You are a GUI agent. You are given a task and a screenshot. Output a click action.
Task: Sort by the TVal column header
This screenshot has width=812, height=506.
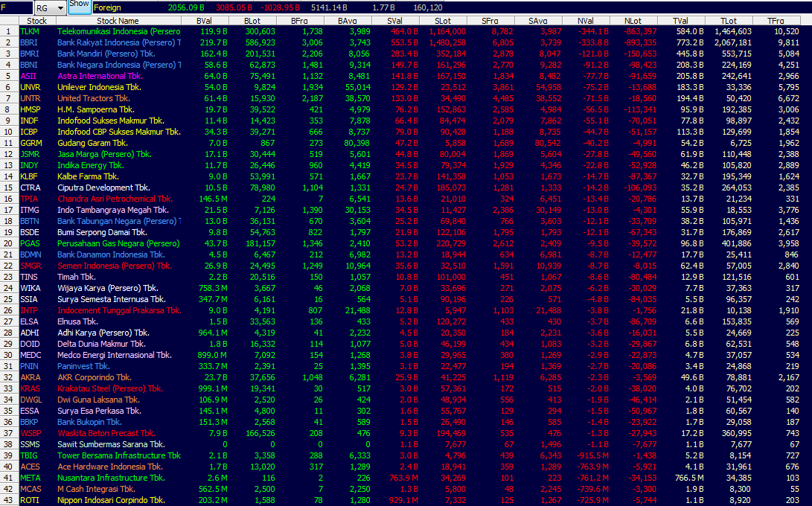(x=681, y=21)
